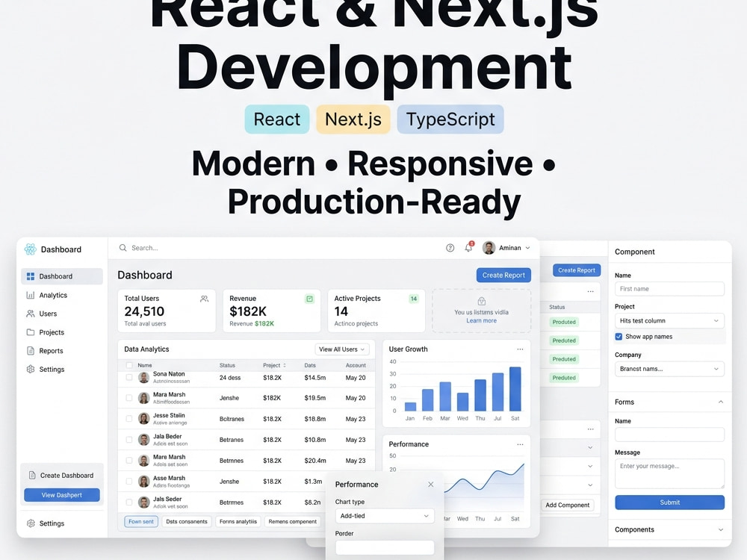
Task: Click the bottom Settings gear icon
Action: (x=31, y=523)
